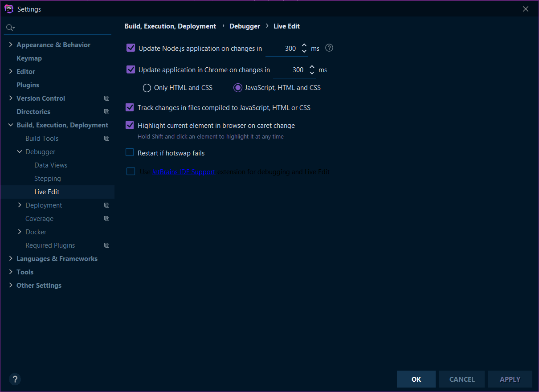
Task: Open Required Plugins settings page
Action: click(x=50, y=245)
